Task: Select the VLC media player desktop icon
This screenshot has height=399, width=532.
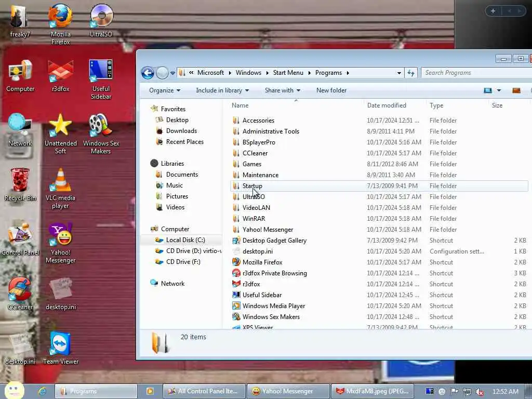Action: (x=60, y=188)
